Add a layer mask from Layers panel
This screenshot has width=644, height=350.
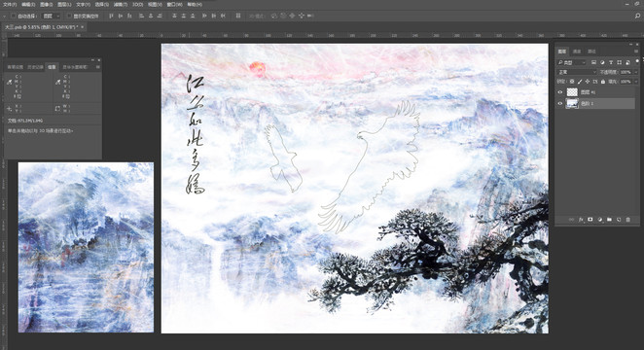tap(590, 220)
